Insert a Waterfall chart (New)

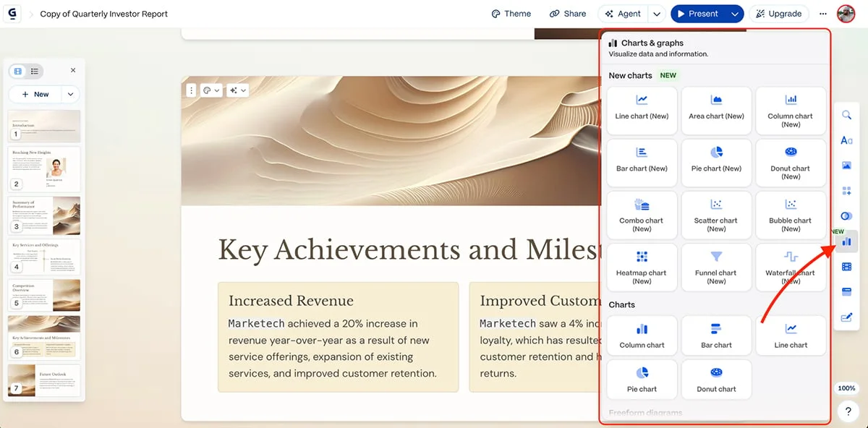[x=791, y=267]
